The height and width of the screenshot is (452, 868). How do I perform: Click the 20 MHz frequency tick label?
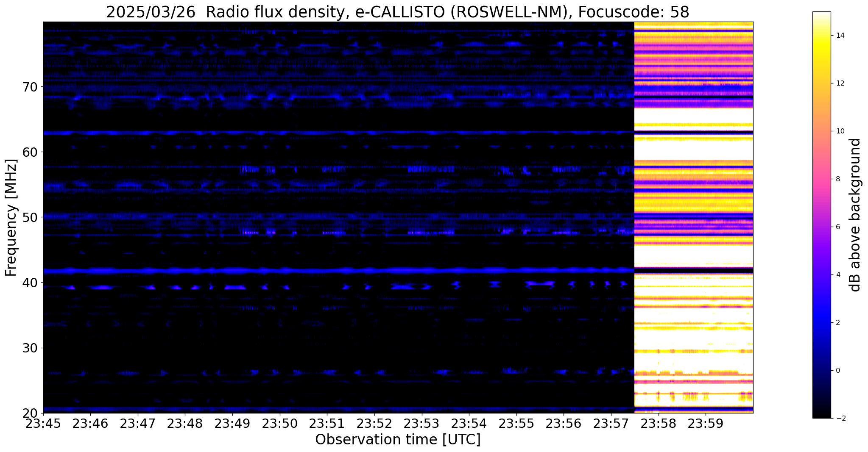(x=30, y=413)
